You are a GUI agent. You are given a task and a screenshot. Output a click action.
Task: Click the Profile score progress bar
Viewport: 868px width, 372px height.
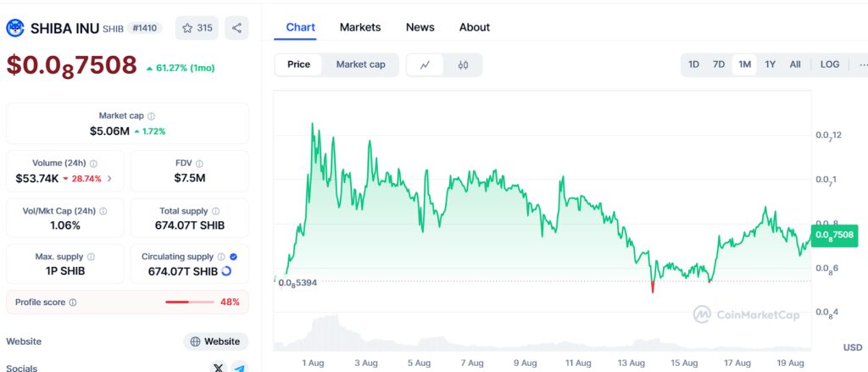[x=189, y=303]
